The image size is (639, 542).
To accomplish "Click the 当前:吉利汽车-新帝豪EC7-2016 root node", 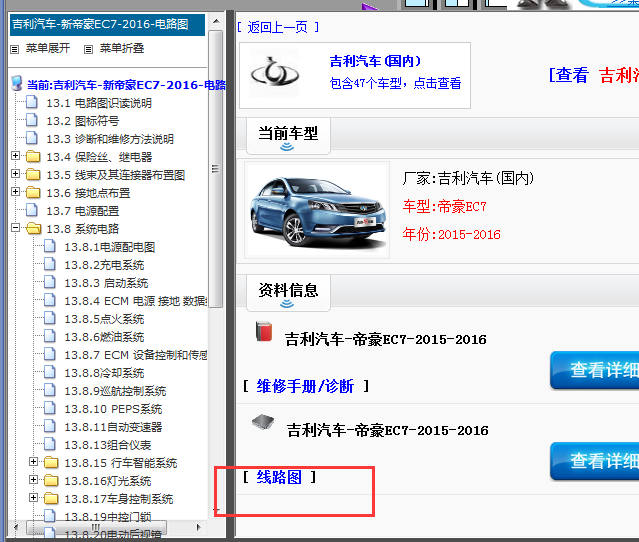I will pyautogui.click(x=126, y=85).
